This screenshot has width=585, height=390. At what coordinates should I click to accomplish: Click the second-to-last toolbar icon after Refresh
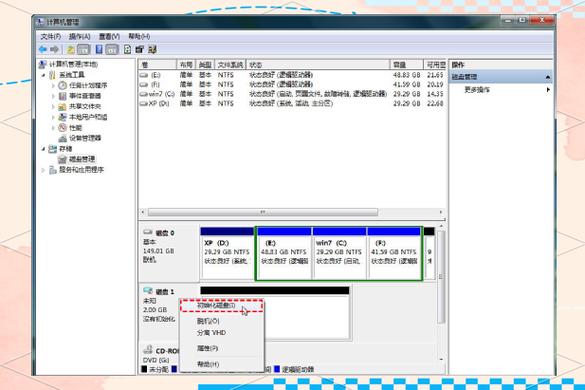(x=140, y=49)
